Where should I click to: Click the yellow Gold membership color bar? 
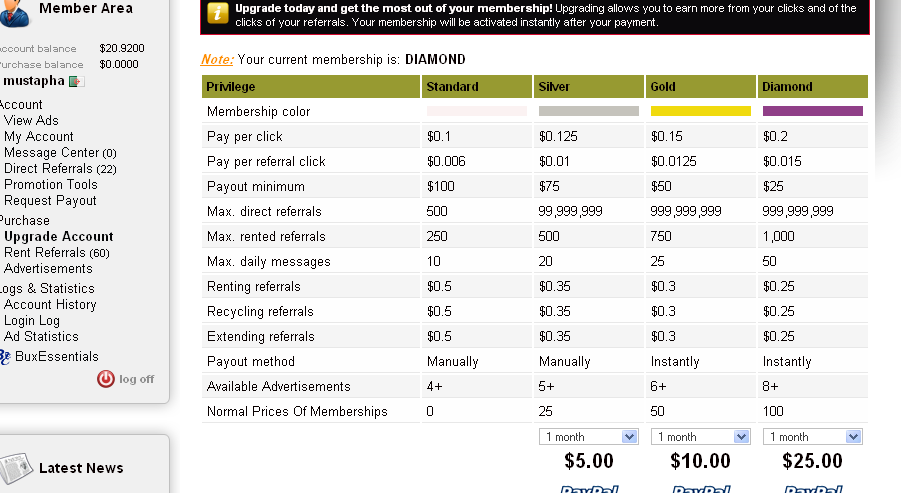coord(700,111)
